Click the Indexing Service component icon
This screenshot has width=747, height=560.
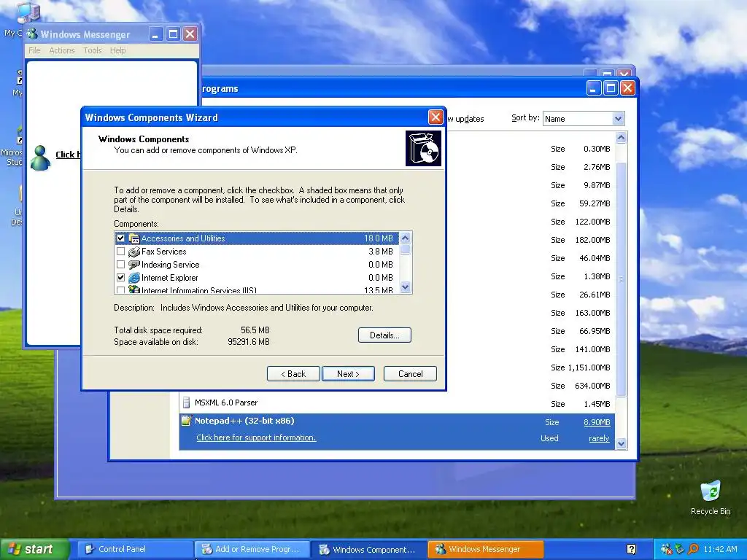pos(134,264)
